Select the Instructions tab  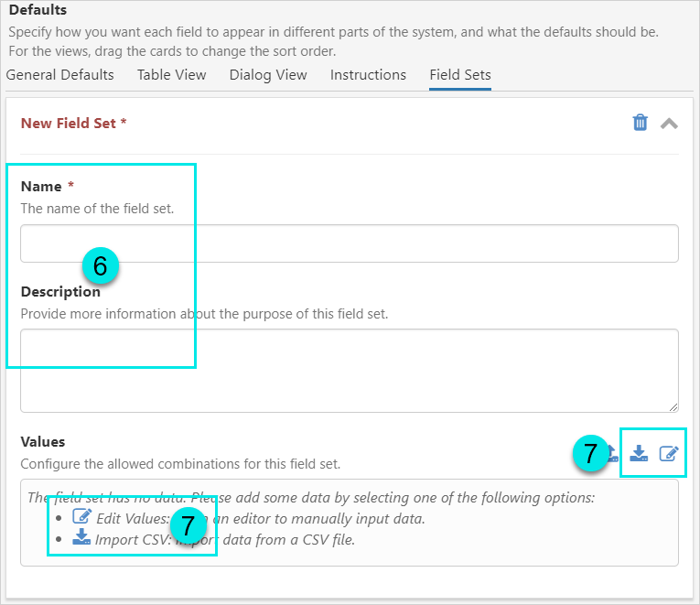(368, 75)
